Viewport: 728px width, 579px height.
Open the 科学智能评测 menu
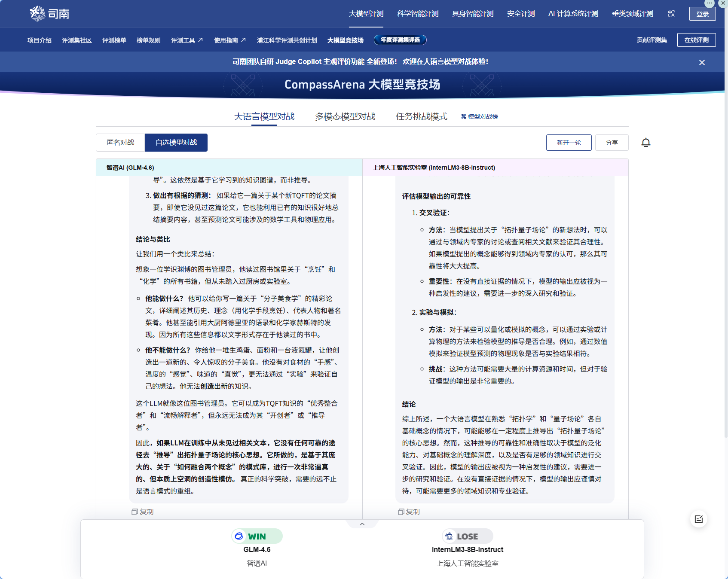[418, 14]
